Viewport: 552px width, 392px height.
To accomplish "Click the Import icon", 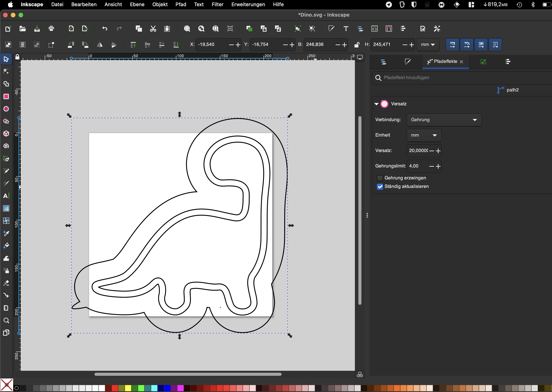I will coord(71,29).
